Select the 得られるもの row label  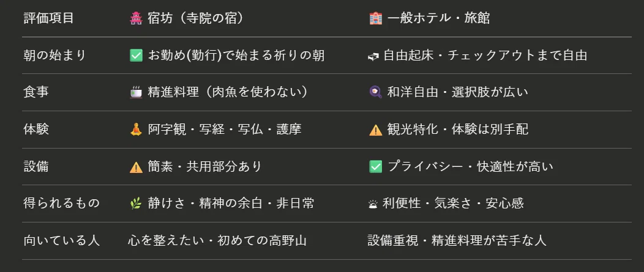tap(62, 204)
